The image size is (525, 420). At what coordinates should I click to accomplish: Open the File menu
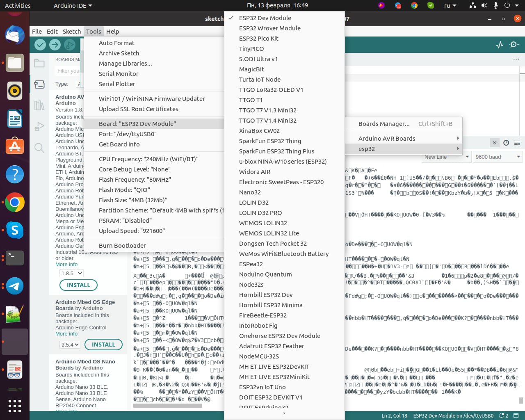pos(37,32)
